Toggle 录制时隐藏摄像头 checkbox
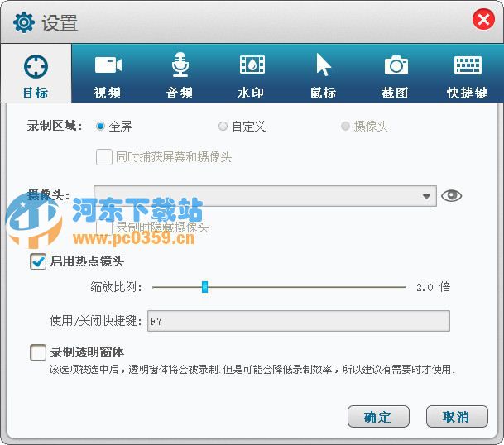The width and height of the screenshot is (504, 445). [103, 227]
